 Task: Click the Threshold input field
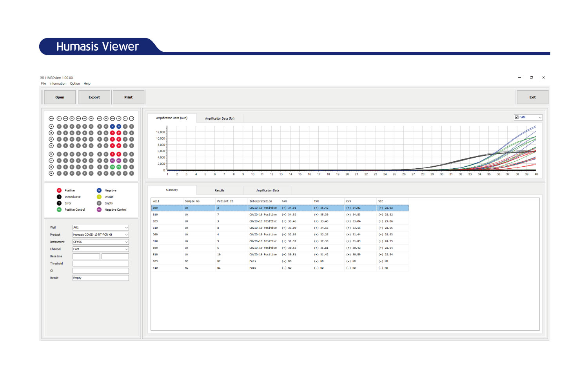(100, 264)
